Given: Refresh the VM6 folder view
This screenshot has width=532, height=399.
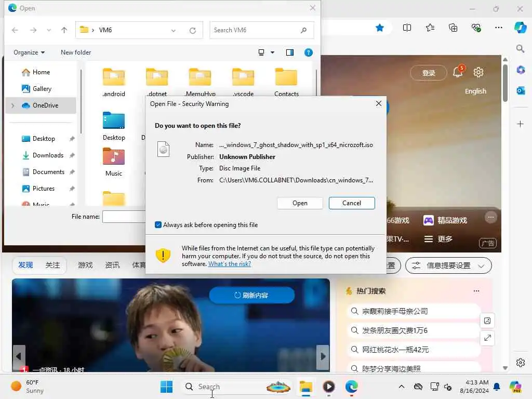Looking at the screenshot, I should [x=193, y=31].
